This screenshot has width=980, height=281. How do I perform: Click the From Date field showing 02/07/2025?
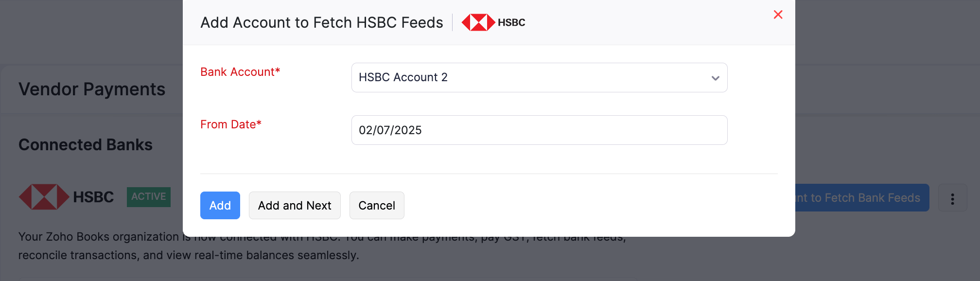tap(539, 130)
